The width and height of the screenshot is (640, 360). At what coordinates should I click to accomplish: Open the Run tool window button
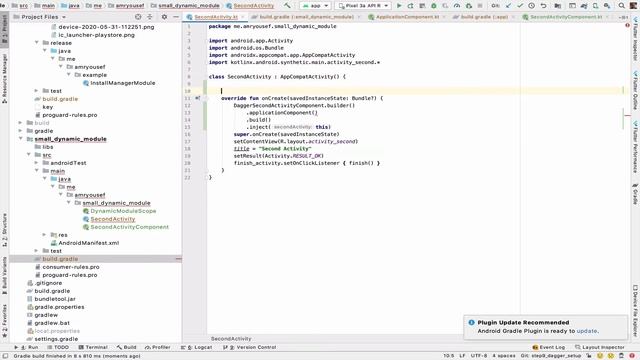pos(26,347)
